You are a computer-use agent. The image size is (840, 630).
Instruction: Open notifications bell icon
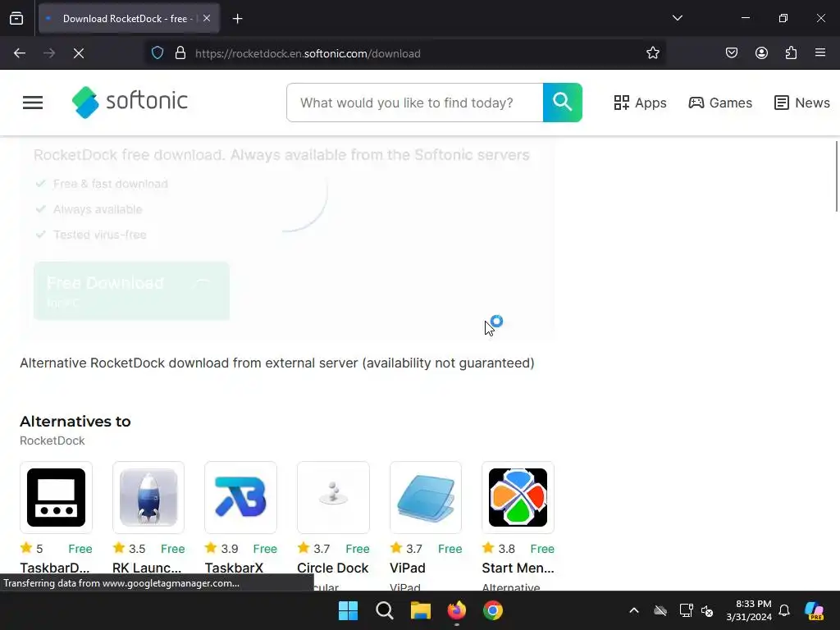click(784, 610)
